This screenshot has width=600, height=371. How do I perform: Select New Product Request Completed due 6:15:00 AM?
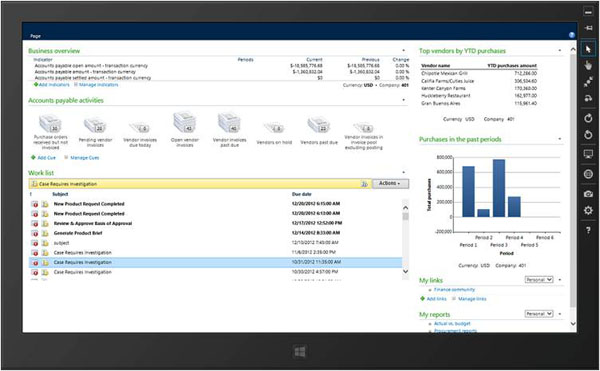[x=215, y=204]
